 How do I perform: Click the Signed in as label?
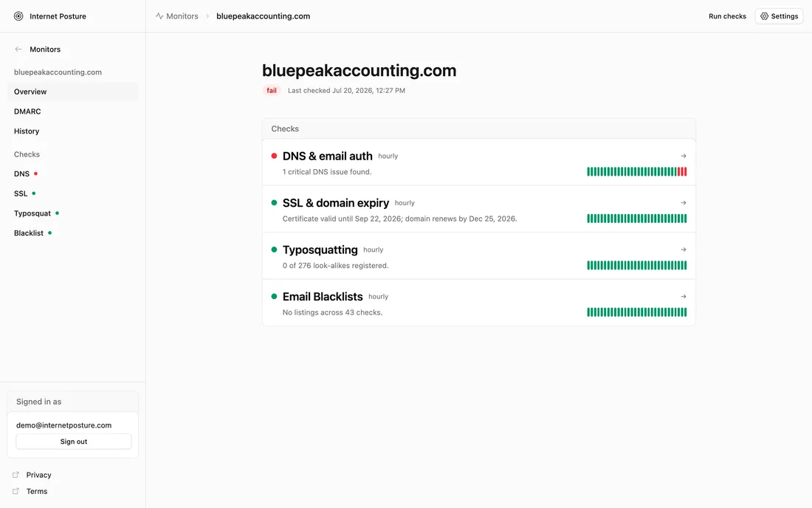pyautogui.click(x=39, y=402)
